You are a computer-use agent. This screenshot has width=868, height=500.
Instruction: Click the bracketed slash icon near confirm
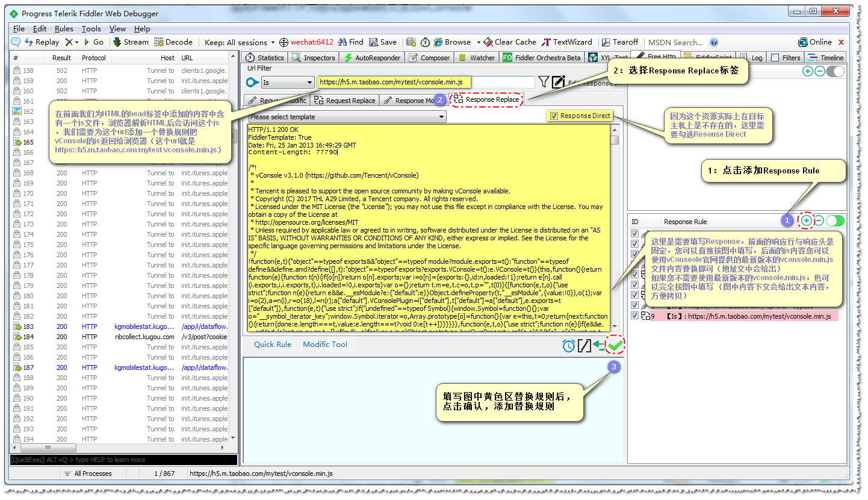coord(584,345)
